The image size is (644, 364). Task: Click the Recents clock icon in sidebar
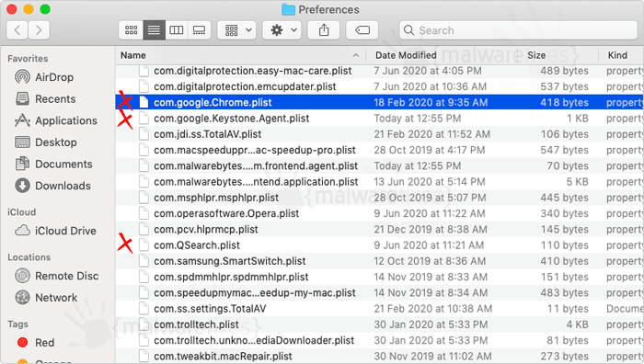(23, 98)
